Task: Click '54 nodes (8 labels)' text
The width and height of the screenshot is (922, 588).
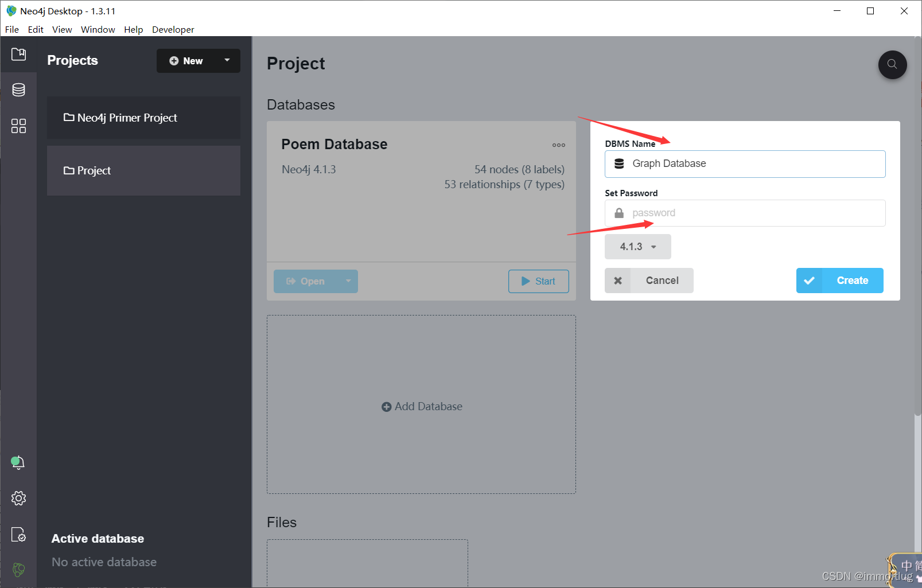Action: click(519, 169)
